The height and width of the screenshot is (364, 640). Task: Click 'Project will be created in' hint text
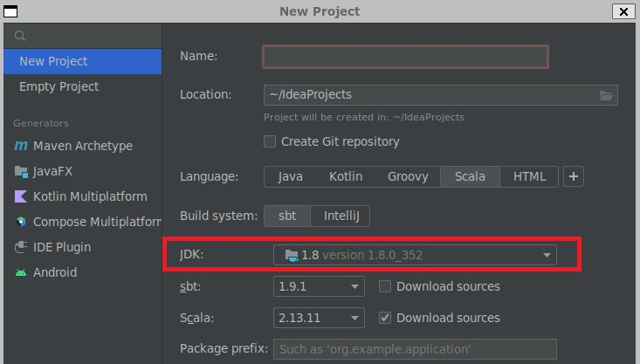tap(364, 118)
